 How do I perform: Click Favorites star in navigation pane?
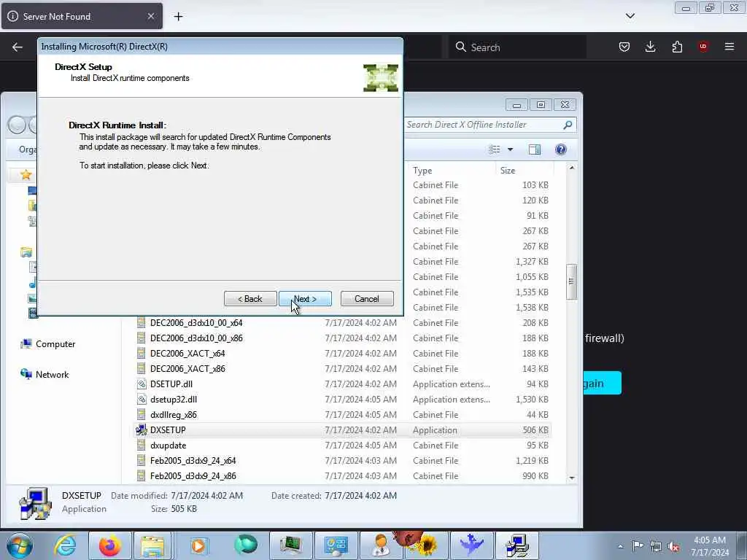point(26,175)
